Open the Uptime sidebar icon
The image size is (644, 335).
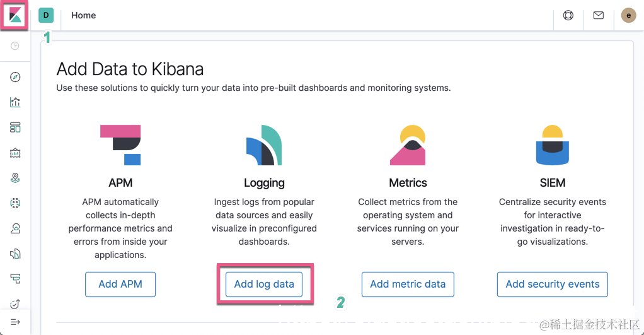point(15,304)
